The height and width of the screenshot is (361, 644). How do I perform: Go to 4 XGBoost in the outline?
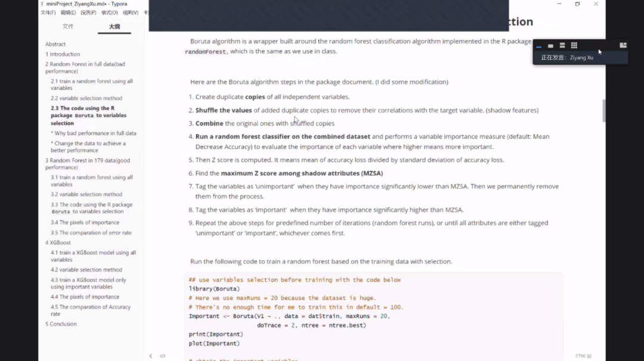point(58,243)
